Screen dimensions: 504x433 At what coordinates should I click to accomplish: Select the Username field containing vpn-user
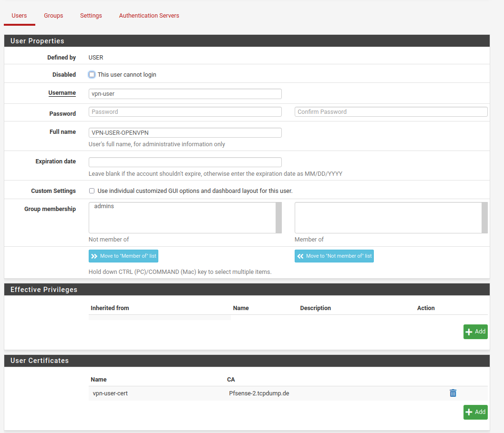coord(185,93)
